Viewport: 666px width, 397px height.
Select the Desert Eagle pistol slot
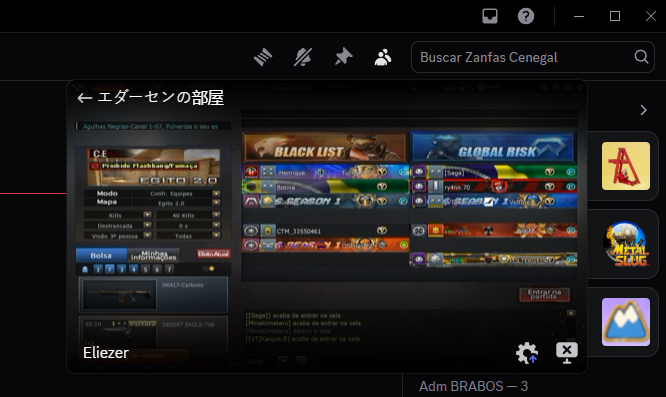(153, 333)
